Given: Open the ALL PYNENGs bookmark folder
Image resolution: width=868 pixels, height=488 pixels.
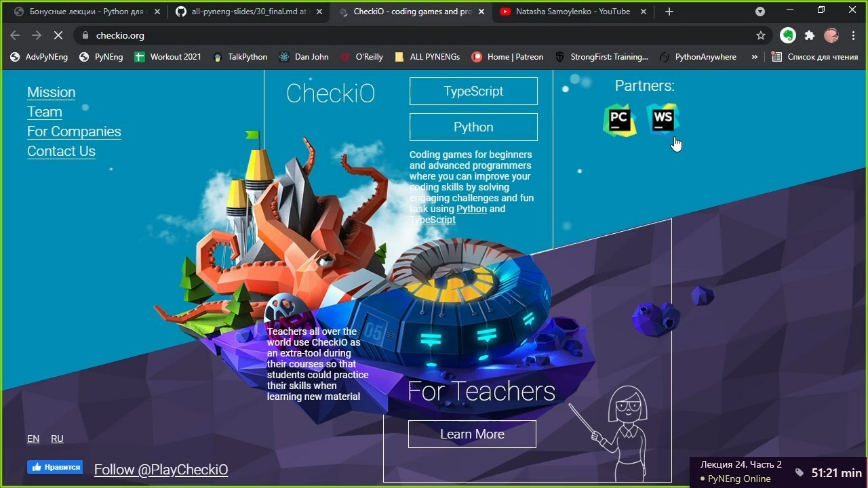Looking at the screenshot, I should [427, 57].
